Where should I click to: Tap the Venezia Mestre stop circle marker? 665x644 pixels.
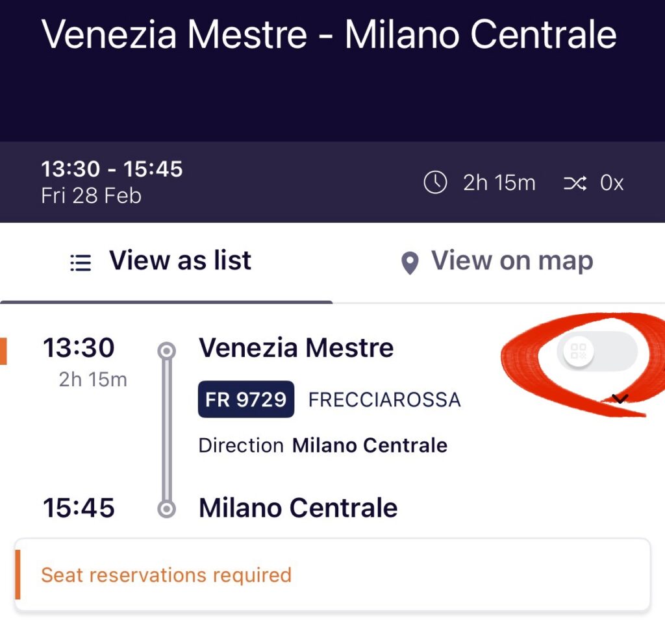coord(167,351)
